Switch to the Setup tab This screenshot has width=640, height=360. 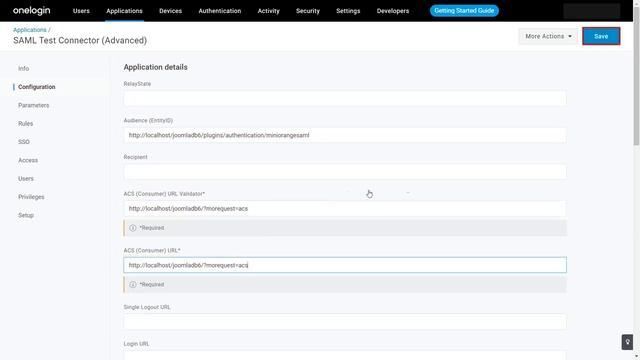26,215
